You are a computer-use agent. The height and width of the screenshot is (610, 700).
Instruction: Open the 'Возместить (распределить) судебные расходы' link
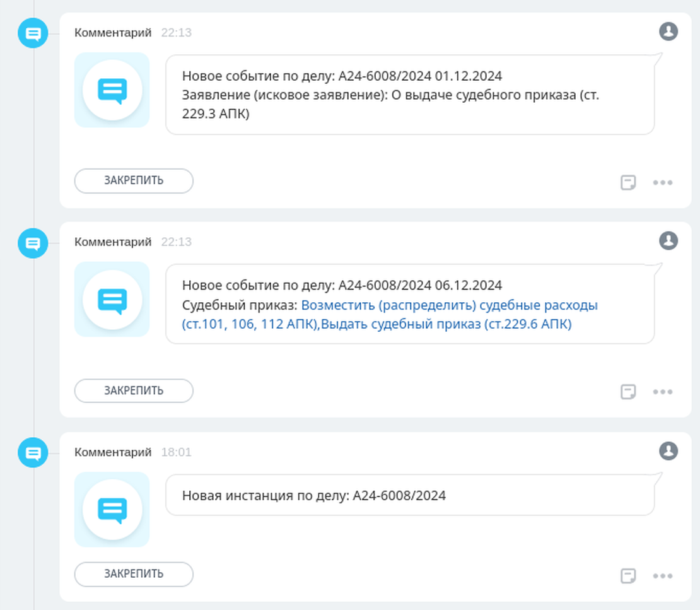pyautogui.click(x=449, y=305)
